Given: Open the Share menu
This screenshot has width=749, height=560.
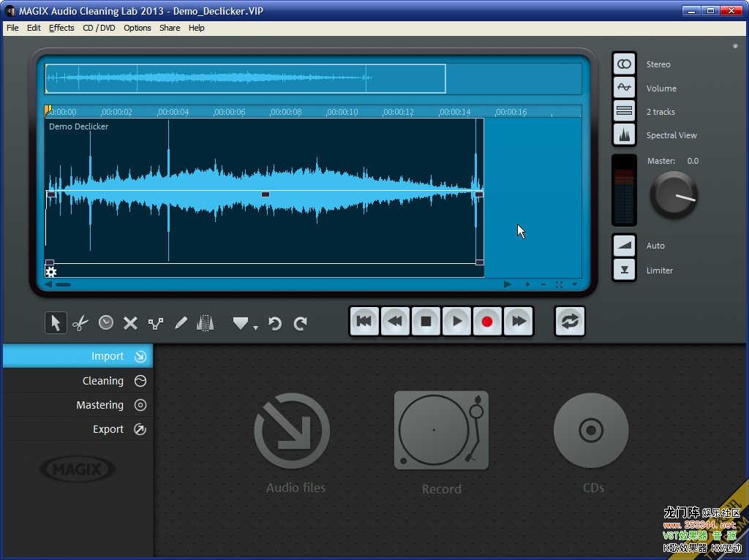Looking at the screenshot, I should point(170,28).
